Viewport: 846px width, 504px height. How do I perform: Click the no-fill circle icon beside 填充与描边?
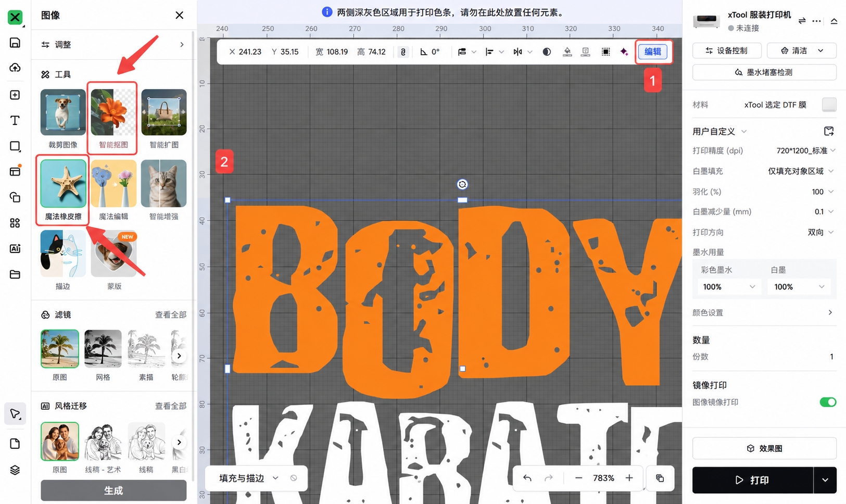coord(294,478)
